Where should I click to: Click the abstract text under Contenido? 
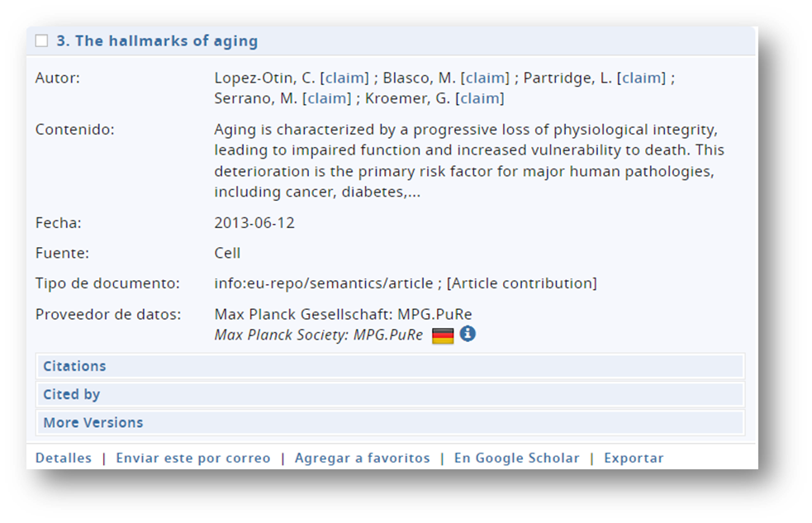[463, 161]
